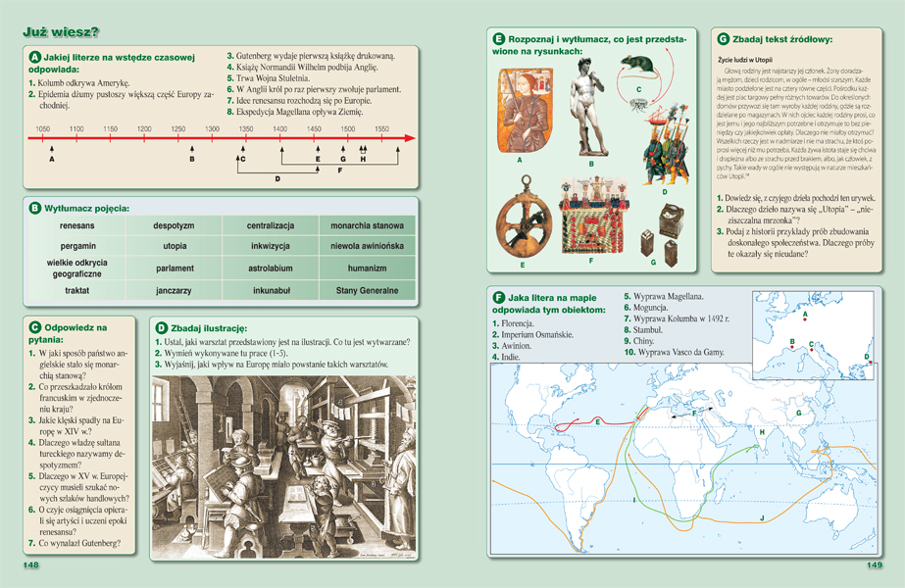The width and height of the screenshot is (905, 588).
Task: Click the "wielkie odkrycia geograficzne" cell
Action: 76,269
